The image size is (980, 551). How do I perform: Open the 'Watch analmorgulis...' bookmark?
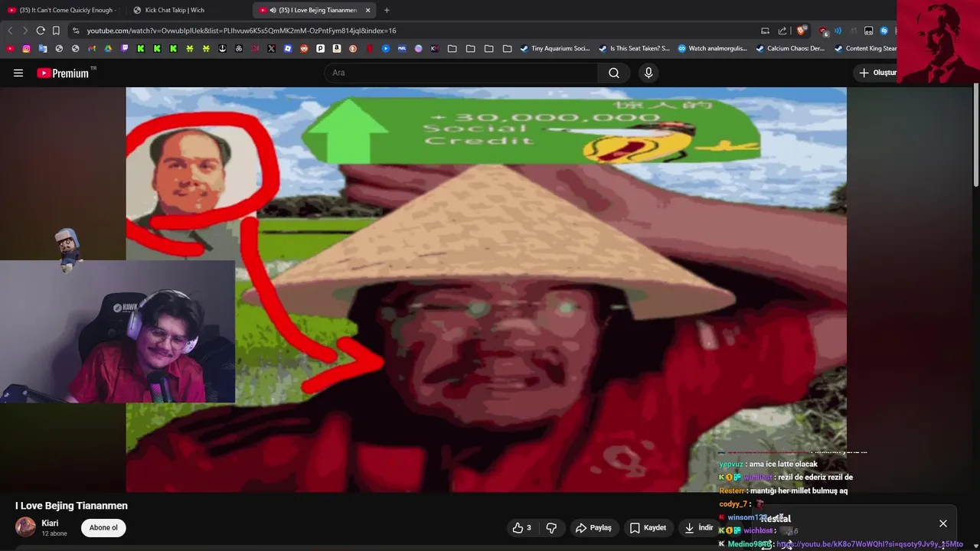coord(712,48)
